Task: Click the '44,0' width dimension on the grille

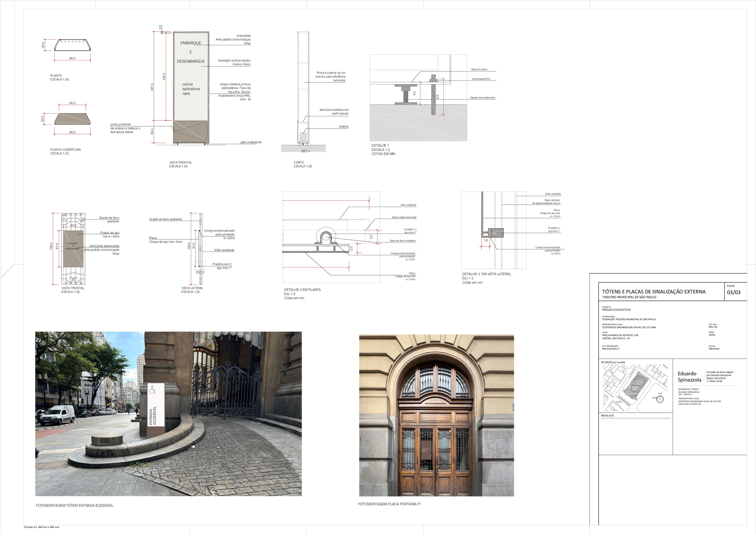Action: (73, 225)
